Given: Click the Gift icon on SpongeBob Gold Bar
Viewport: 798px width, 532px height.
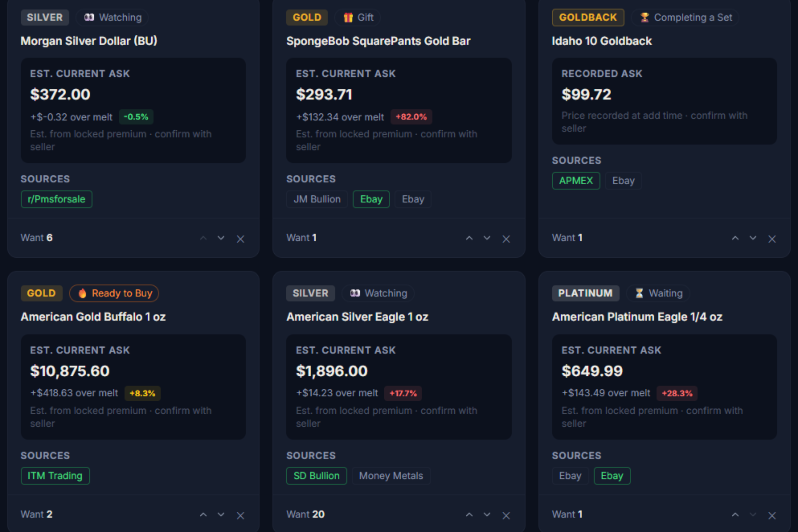Looking at the screenshot, I should pyautogui.click(x=348, y=17).
